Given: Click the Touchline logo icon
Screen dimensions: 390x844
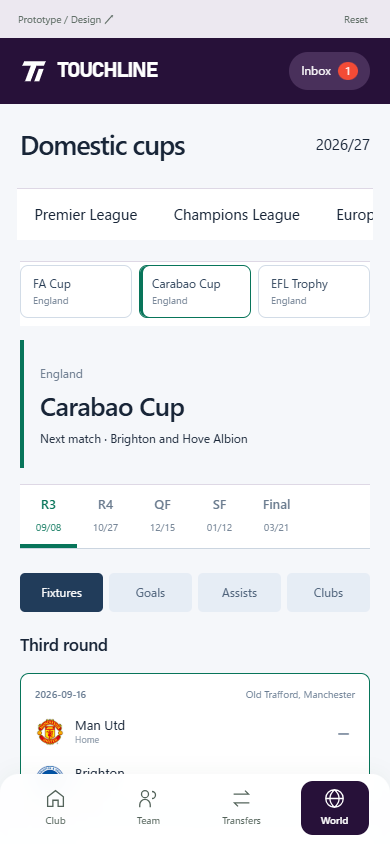Looking at the screenshot, I should tap(34, 71).
